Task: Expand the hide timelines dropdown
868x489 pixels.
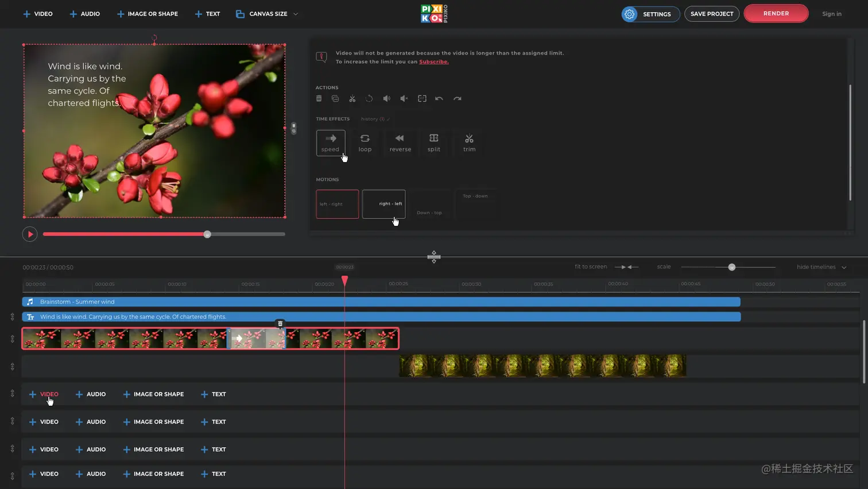Action: click(x=821, y=267)
